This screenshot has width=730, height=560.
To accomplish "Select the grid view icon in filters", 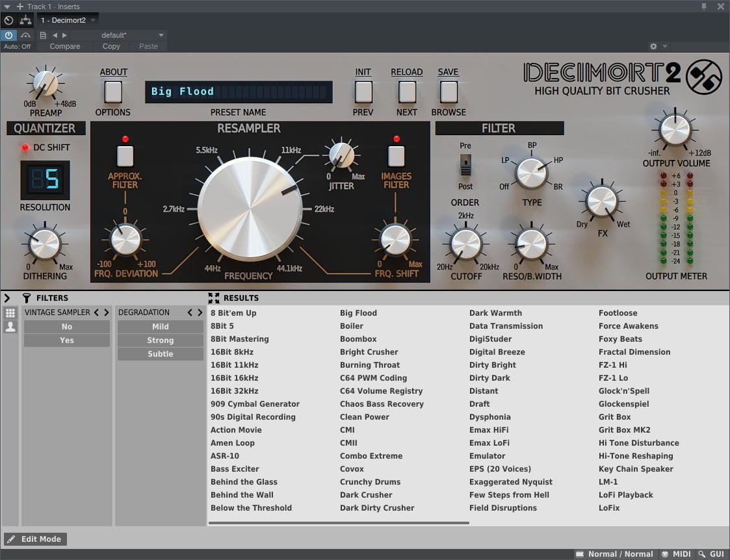I will coord(10,313).
